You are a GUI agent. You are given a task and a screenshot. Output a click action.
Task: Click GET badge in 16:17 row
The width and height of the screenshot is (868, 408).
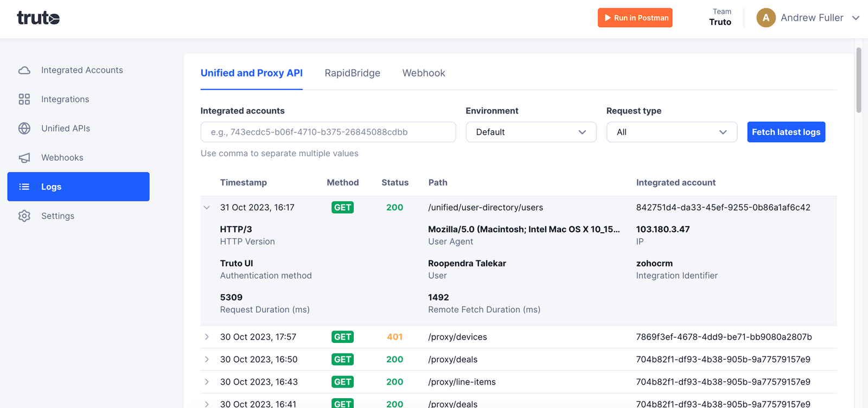tap(342, 208)
